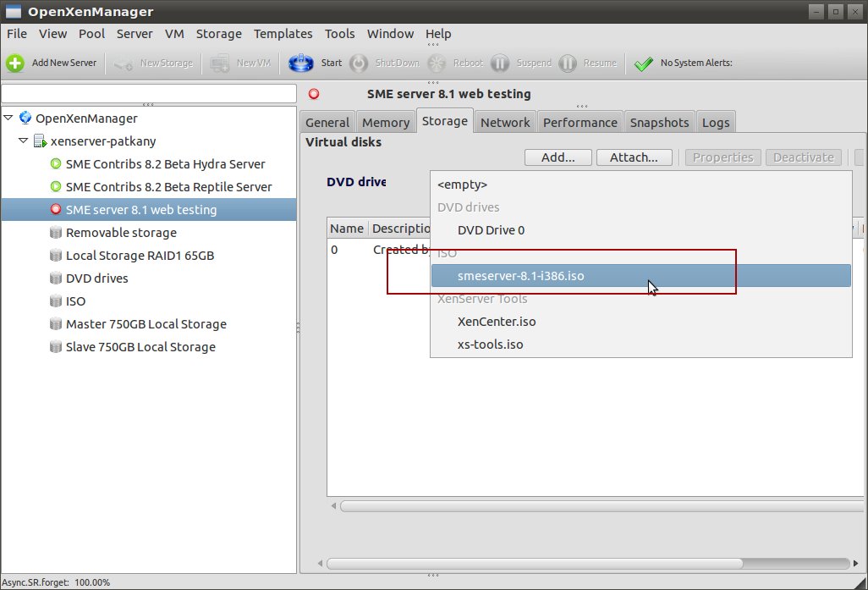868x590 pixels.
Task: Click the Local Storage RAID1 65GB disk icon
Action: click(x=55, y=255)
